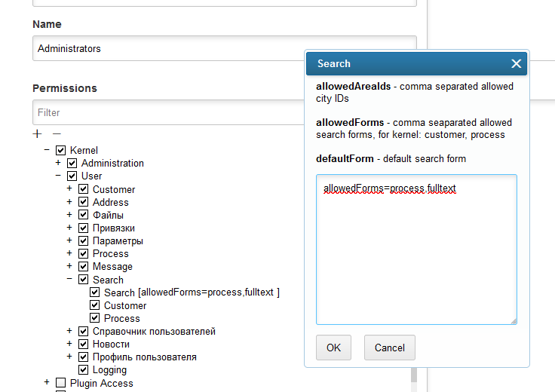Expand the Process node under User

click(x=69, y=253)
